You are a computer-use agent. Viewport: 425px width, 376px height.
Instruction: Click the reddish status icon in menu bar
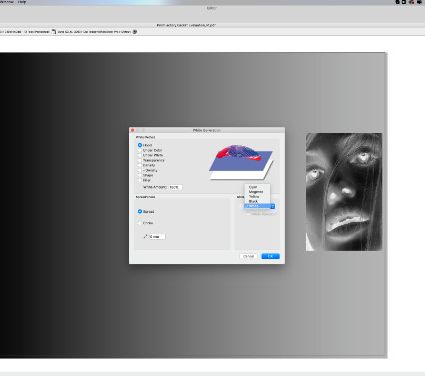[x=411, y=2]
